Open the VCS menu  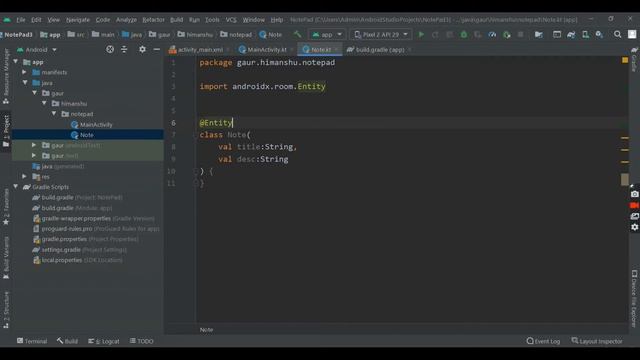pyautogui.click(x=231, y=20)
